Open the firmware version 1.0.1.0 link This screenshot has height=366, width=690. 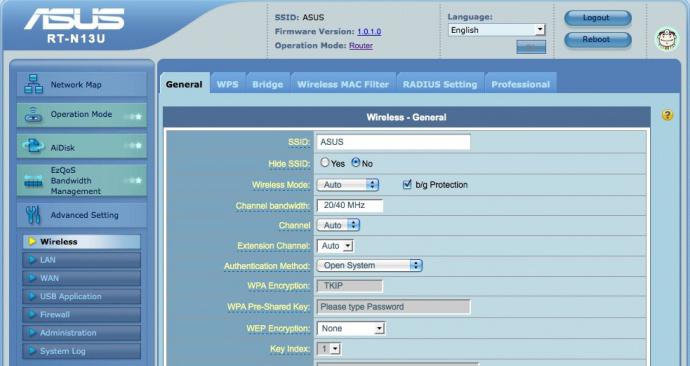tap(369, 32)
